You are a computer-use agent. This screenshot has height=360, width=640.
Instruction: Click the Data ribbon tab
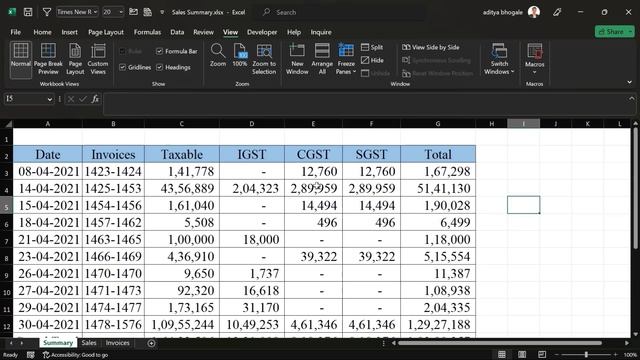[x=177, y=32]
